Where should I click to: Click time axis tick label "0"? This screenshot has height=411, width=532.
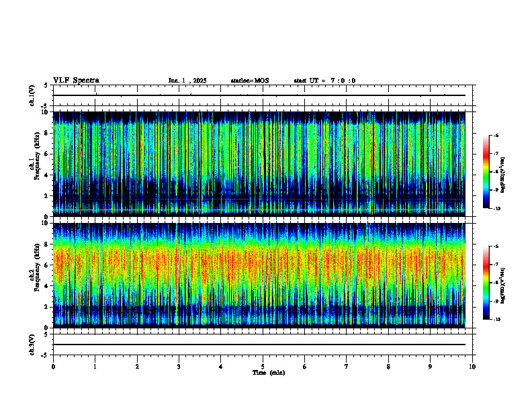tap(53, 367)
